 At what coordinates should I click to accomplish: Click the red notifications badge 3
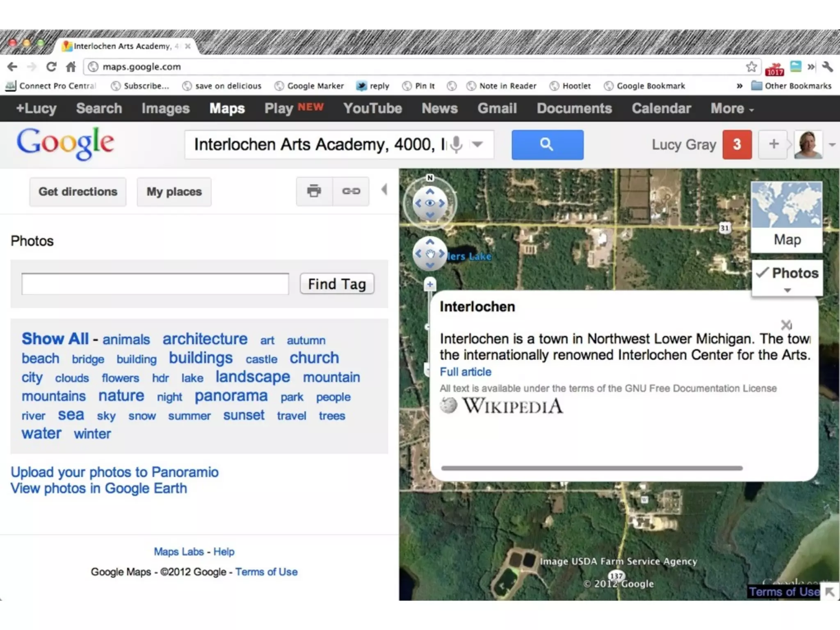click(x=737, y=144)
